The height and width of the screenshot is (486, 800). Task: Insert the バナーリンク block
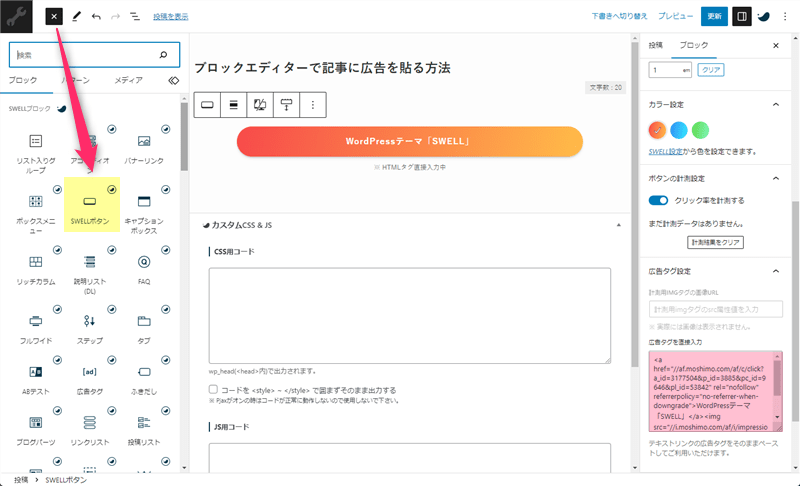[x=144, y=148]
